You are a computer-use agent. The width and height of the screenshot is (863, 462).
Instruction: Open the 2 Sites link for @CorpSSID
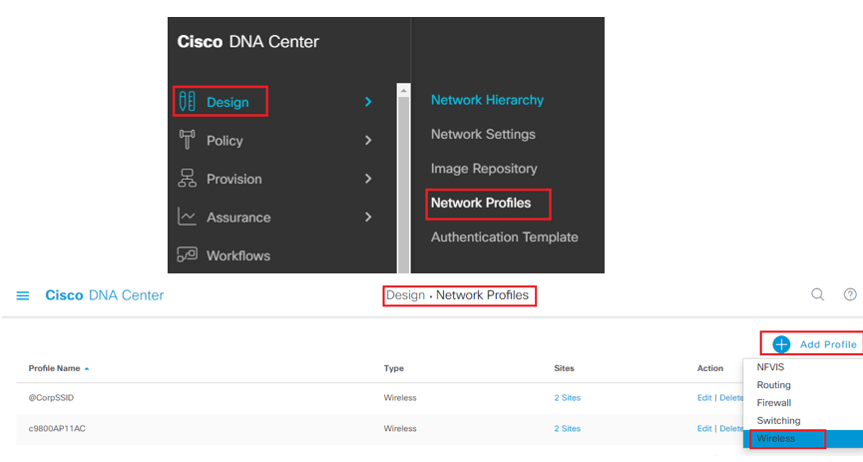click(567, 398)
